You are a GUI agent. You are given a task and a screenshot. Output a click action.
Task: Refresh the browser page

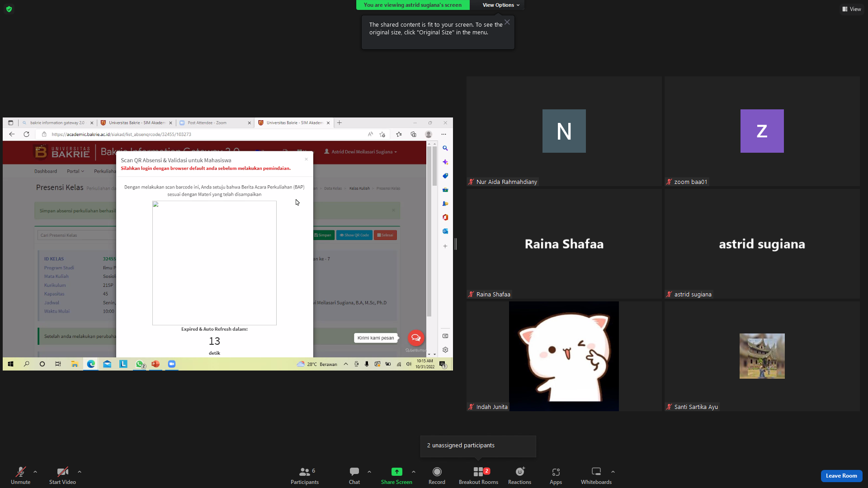[26, 134]
